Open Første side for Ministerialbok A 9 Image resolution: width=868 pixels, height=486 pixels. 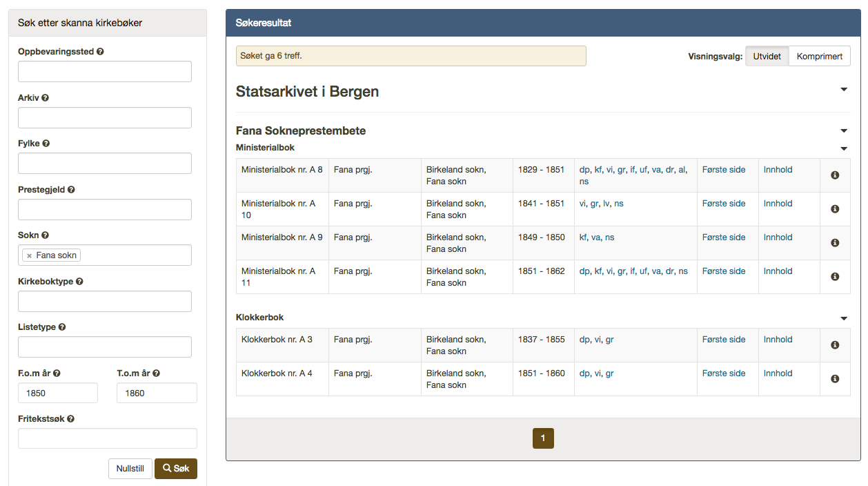click(x=724, y=237)
